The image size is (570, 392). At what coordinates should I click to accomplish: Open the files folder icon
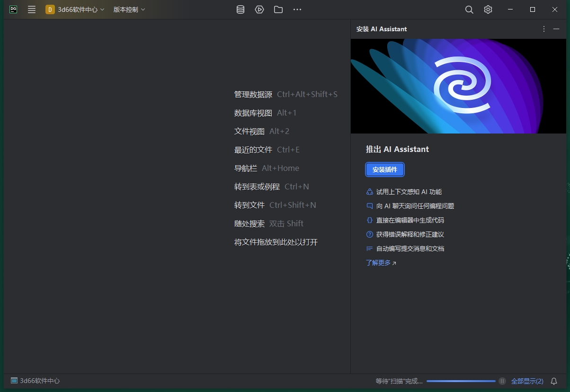pyautogui.click(x=278, y=9)
